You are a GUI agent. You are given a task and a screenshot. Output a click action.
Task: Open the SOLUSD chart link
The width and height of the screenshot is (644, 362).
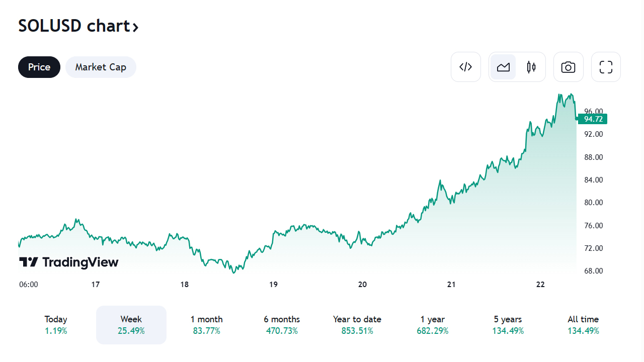74,26
